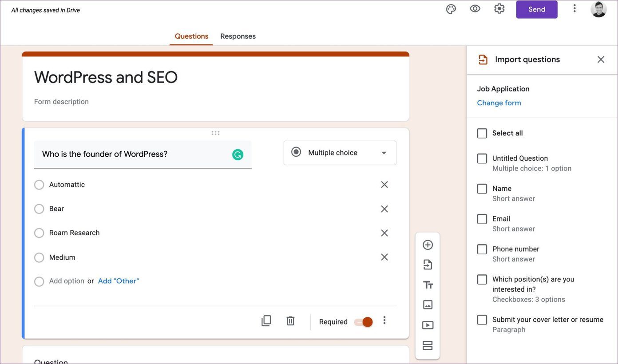Open the Multiple choice question type dropdown
The width and height of the screenshot is (618, 364).
[x=340, y=153]
